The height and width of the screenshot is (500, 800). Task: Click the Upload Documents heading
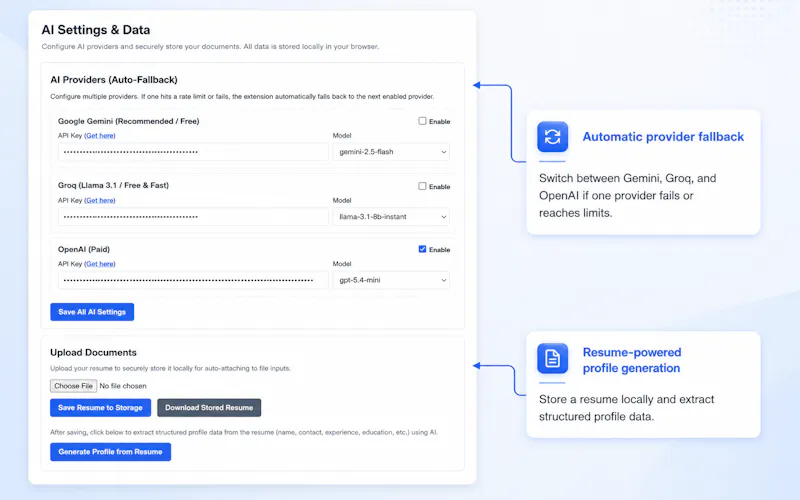coord(93,353)
